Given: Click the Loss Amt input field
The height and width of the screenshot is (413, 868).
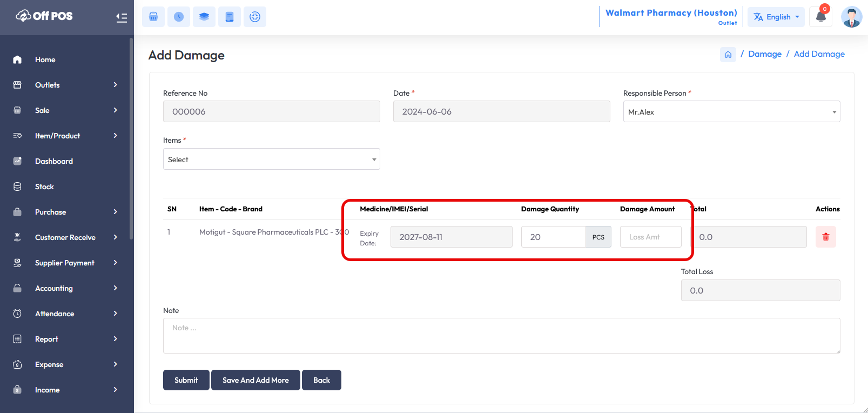Looking at the screenshot, I should point(650,237).
